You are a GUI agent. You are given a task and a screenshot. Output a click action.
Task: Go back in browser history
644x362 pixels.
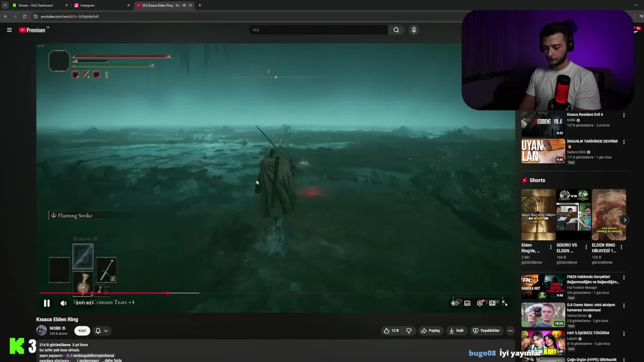pyautogui.click(x=6, y=17)
